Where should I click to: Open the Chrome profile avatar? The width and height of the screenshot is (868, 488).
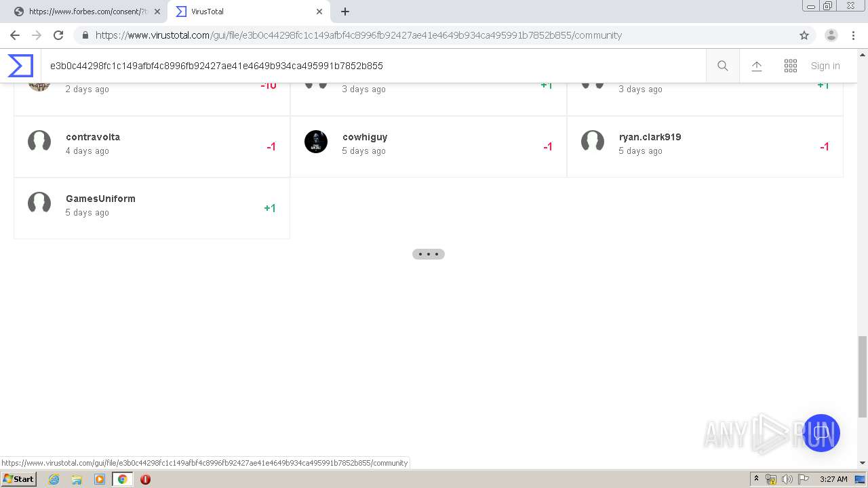(x=831, y=35)
